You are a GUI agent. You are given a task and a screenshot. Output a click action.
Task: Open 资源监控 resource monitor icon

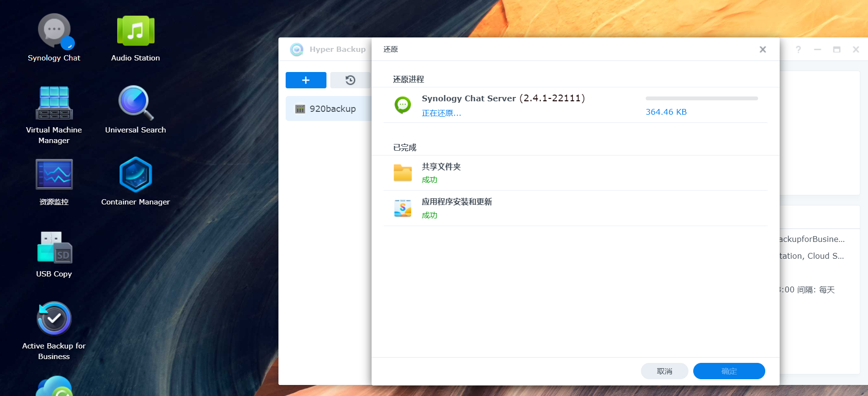pos(54,174)
